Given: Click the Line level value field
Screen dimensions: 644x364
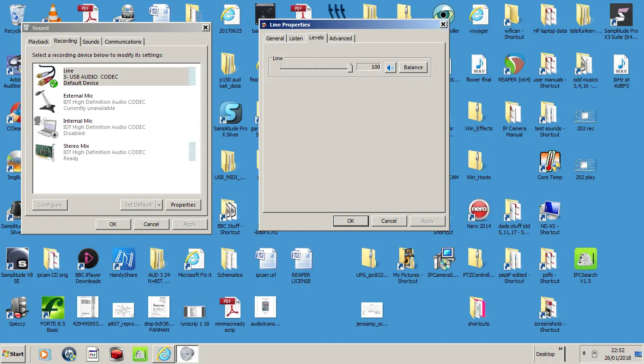Looking at the screenshot, I should (369, 67).
